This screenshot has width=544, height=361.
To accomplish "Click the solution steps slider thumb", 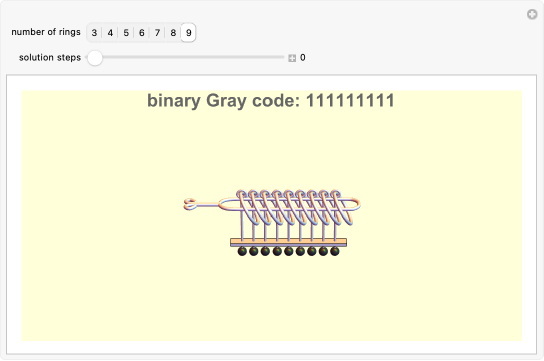I will point(94,58).
